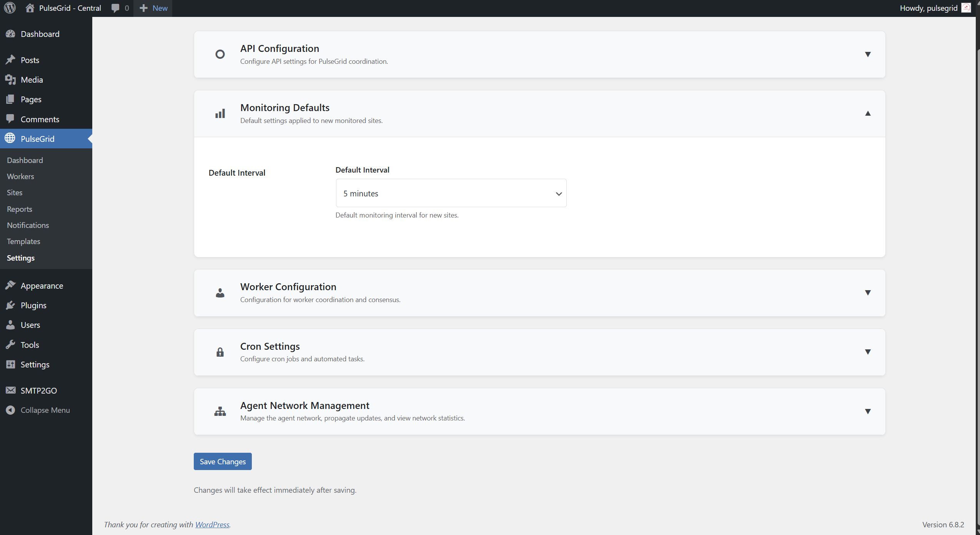Open the Default Interval dropdown
The height and width of the screenshot is (535, 980).
tap(451, 193)
